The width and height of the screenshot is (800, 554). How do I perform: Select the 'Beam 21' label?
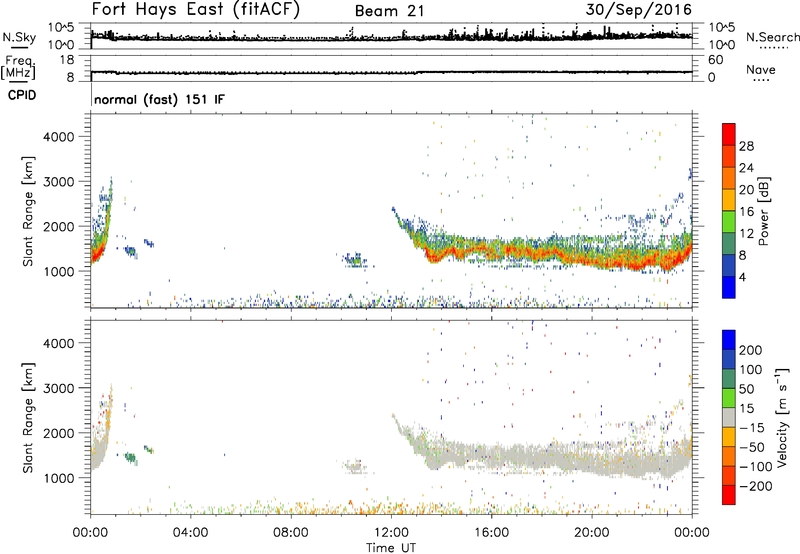389,11
